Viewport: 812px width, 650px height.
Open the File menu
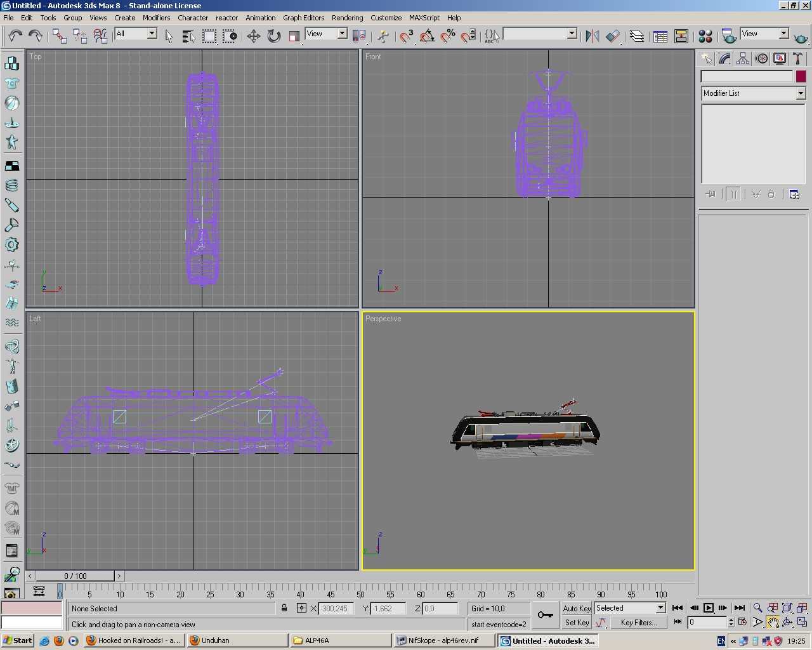8,18
